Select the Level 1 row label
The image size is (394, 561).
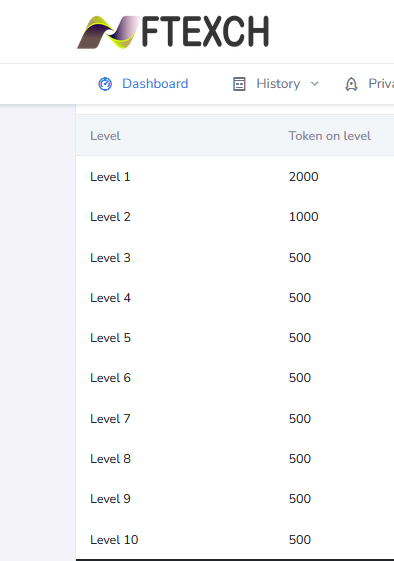110,177
